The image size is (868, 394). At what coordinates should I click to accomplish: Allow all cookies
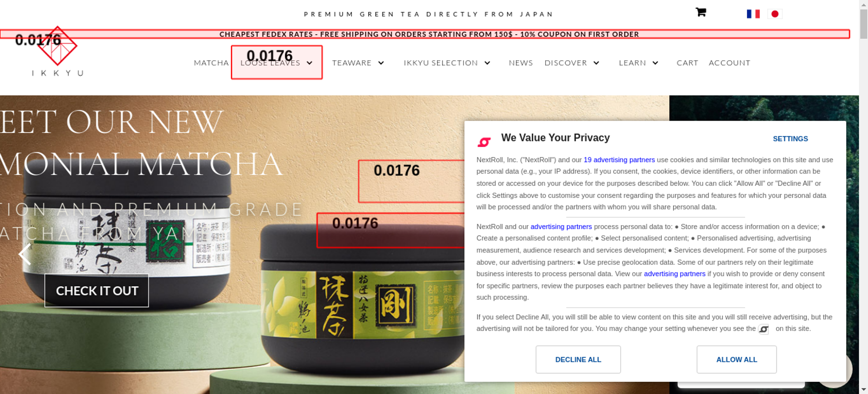point(736,360)
